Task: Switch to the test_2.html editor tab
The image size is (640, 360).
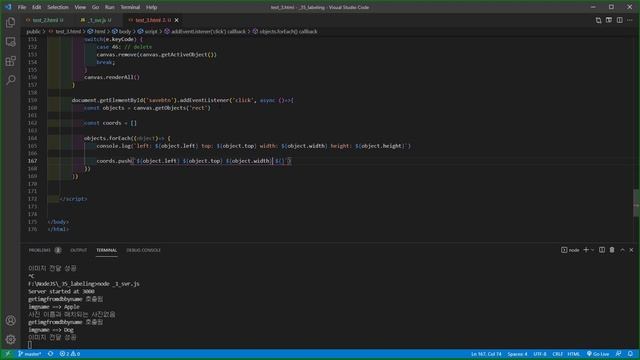Action: [44, 20]
